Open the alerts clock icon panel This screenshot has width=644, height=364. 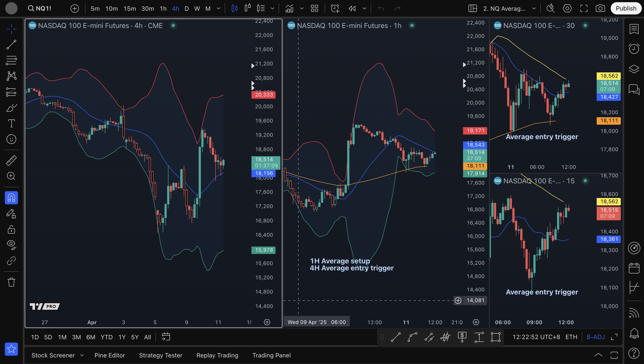pyautogui.click(x=634, y=49)
